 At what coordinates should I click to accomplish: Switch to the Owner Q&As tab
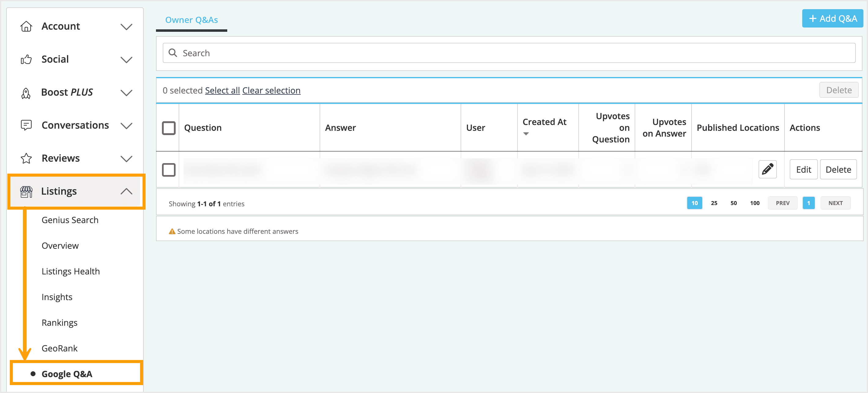pyautogui.click(x=191, y=20)
